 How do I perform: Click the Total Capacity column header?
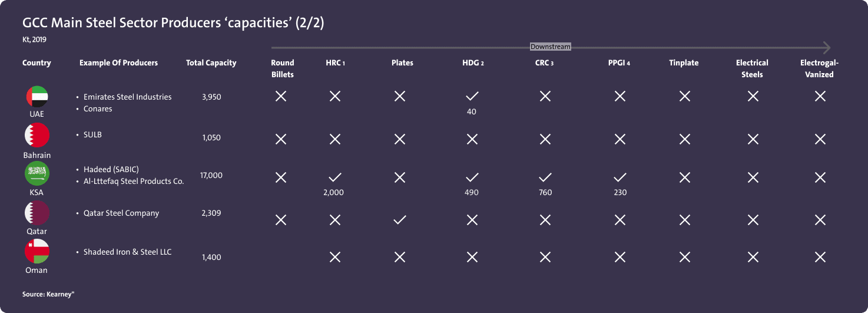pos(211,63)
